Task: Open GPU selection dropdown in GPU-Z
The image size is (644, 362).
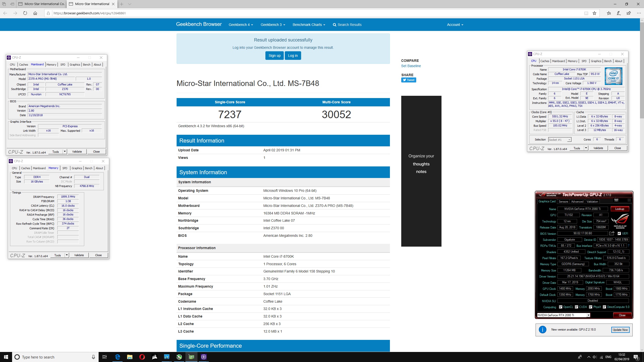Action: click(x=588, y=315)
